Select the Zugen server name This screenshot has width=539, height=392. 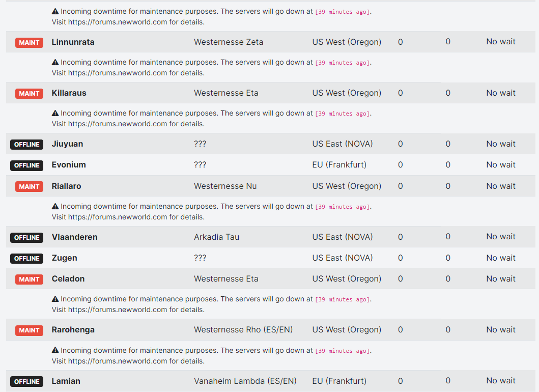64,258
